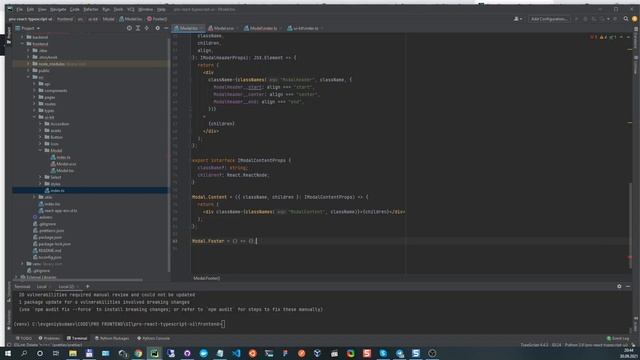Hide the Project panel with minus icon
This screenshot has width=640, height=360.
166,28
